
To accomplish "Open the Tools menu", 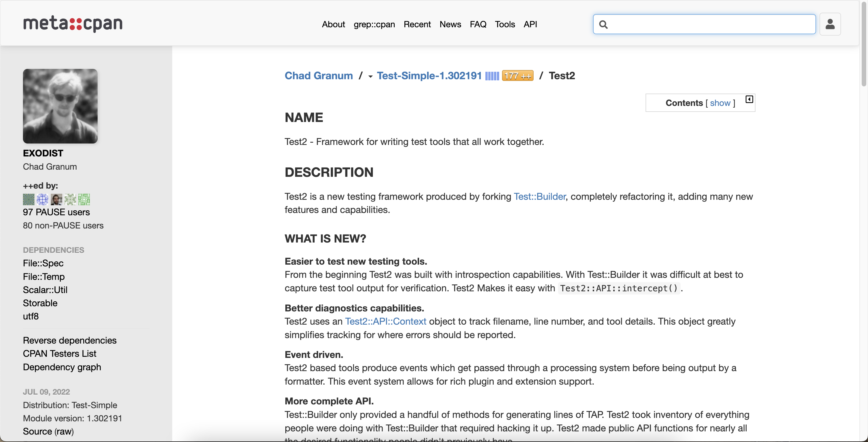I will 505,24.
